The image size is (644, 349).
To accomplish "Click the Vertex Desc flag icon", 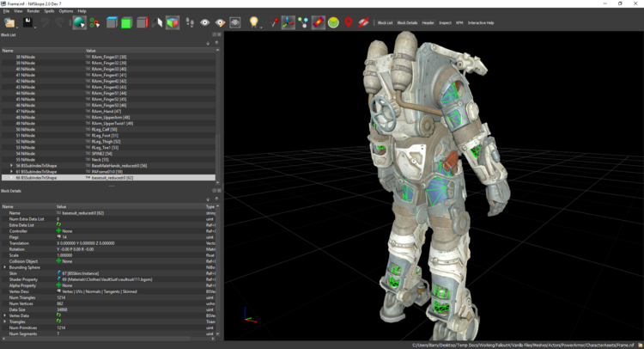I will (58, 291).
